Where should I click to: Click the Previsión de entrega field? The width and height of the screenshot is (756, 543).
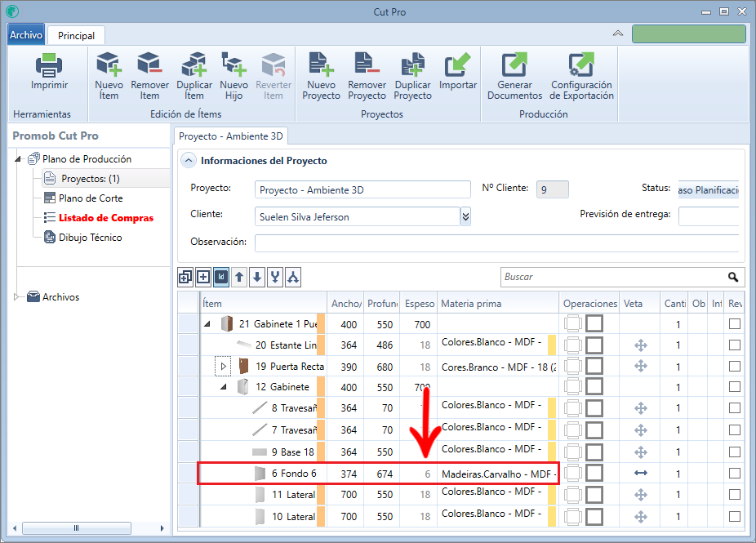point(709,216)
